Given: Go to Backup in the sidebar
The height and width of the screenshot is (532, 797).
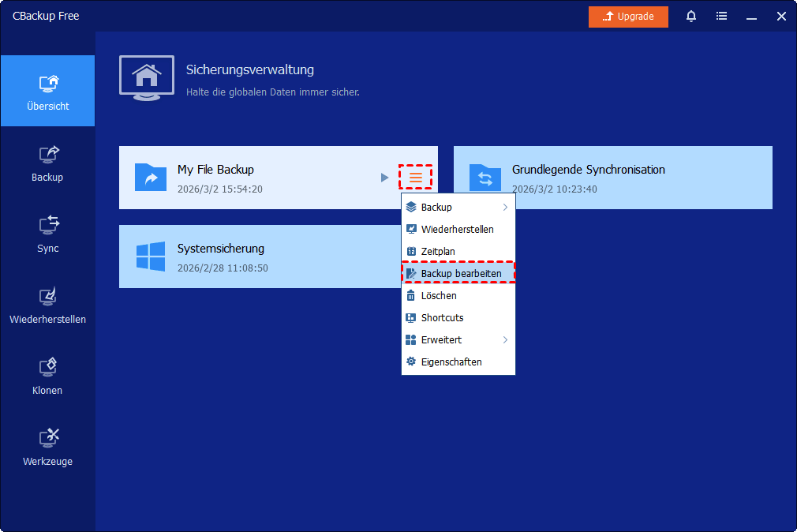Looking at the screenshot, I should pyautogui.click(x=47, y=163).
